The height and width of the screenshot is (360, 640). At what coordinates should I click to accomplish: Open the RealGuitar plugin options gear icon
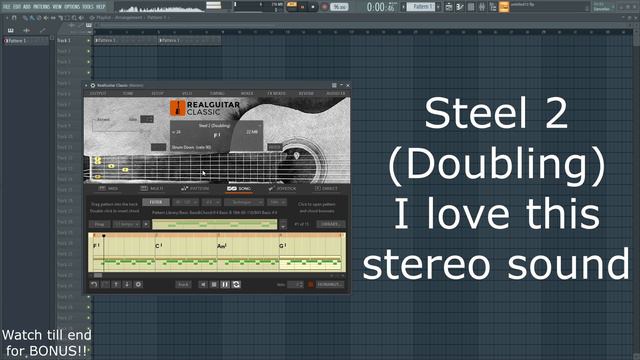click(93, 85)
